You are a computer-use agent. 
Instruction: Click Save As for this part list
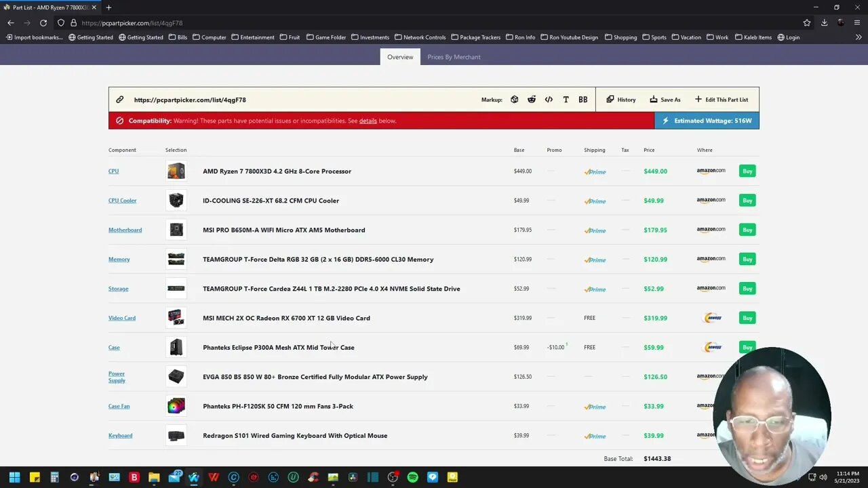[665, 100]
